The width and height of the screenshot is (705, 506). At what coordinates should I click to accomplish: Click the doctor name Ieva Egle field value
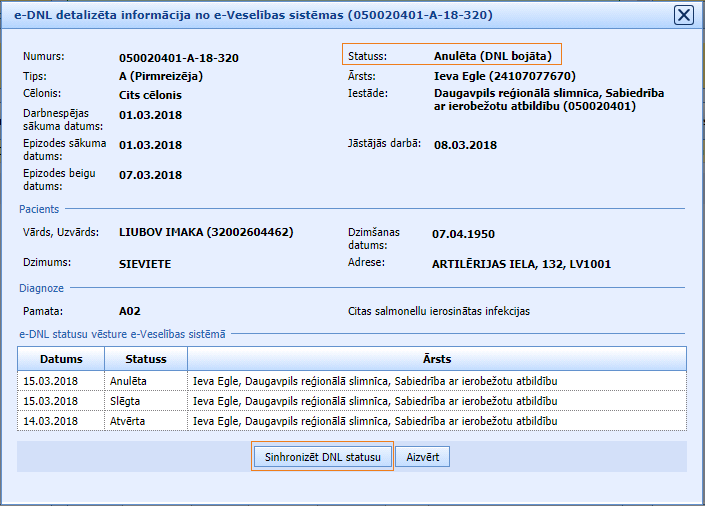click(x=504, y=76)
